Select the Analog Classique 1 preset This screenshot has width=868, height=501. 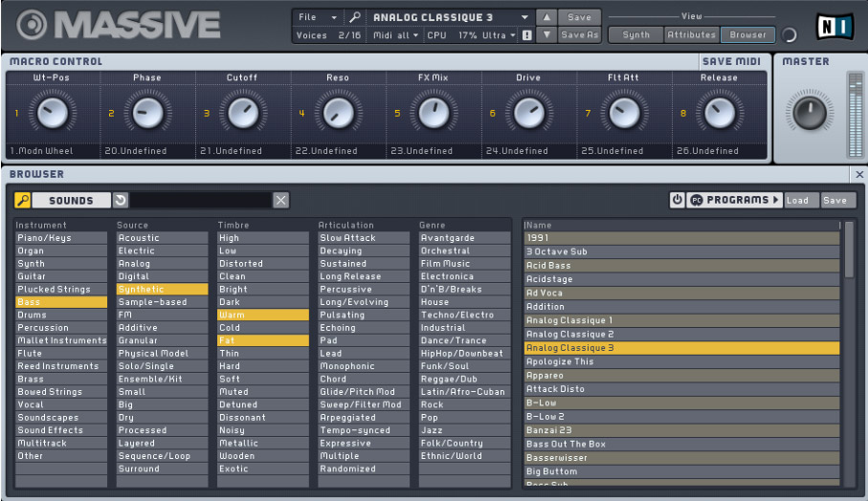tap(681, 320)
